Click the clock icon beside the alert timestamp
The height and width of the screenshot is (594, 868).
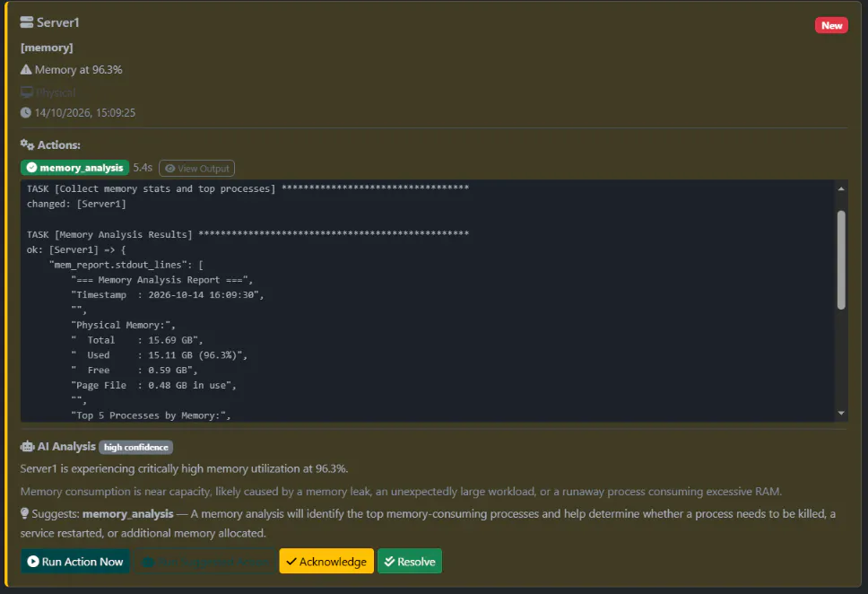(26, 112)
